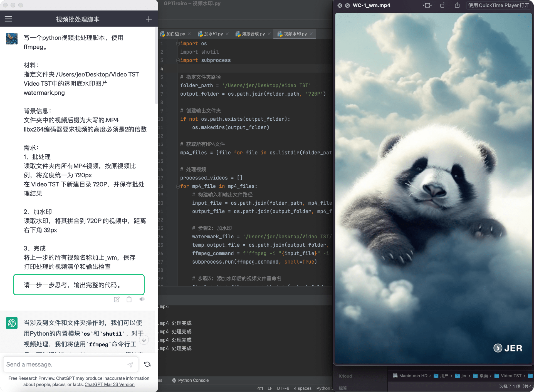Open the hamburger menu in chat app
Image resolution: width=534 pixels, height=392 pixels.
point(8,19)
